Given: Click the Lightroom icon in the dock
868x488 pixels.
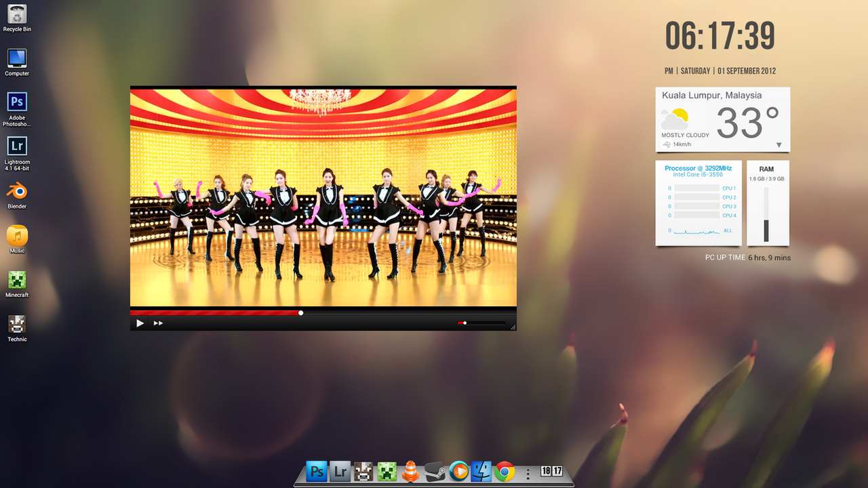Looking at the screenshot, I should (340, 471).
